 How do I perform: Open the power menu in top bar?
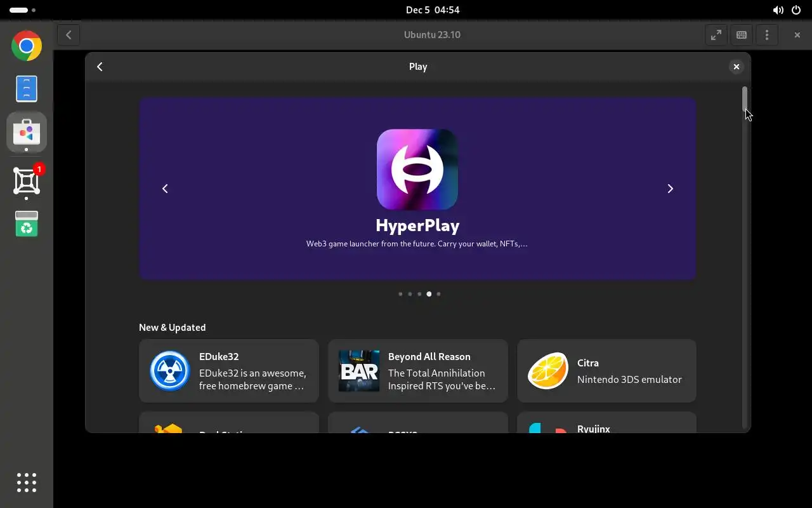click(x=796, y=10)
